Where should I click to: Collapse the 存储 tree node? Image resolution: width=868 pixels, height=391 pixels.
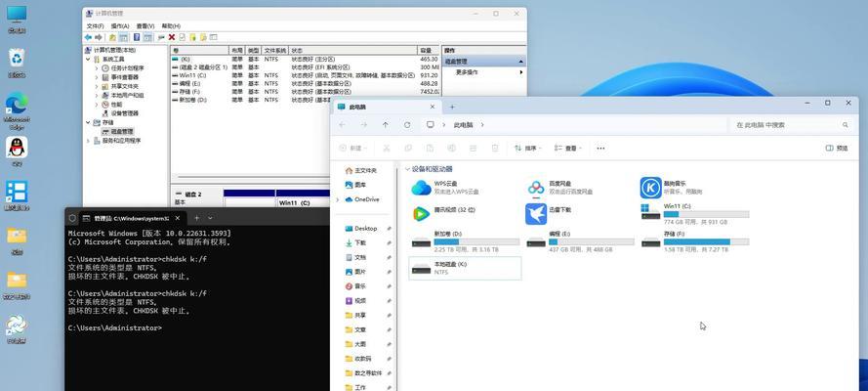coord(88,122)
